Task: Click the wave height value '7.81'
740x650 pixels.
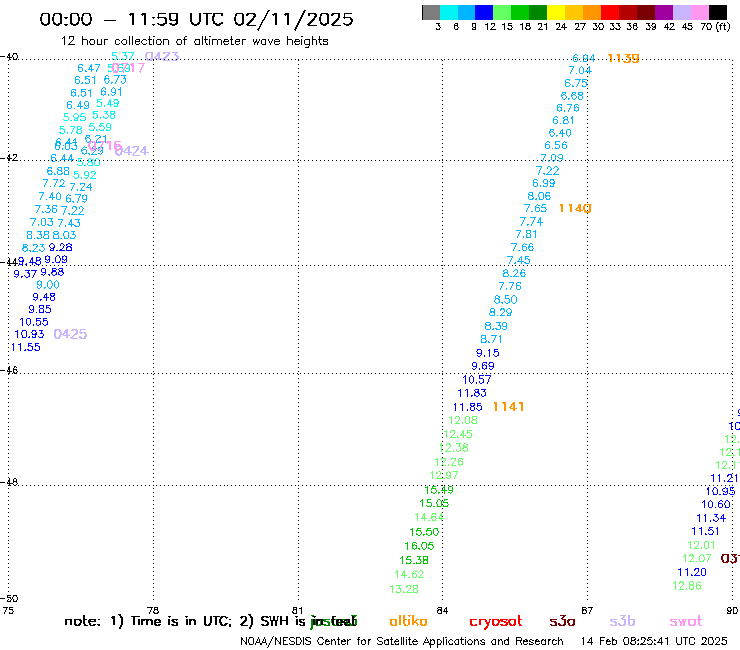Action: point(526,234)
